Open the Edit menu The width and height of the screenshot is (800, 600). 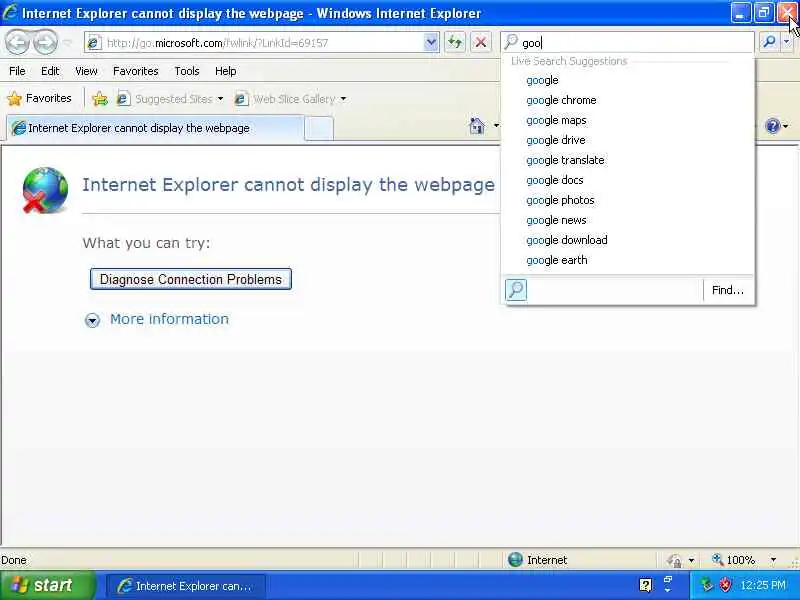tap(50, 71)
